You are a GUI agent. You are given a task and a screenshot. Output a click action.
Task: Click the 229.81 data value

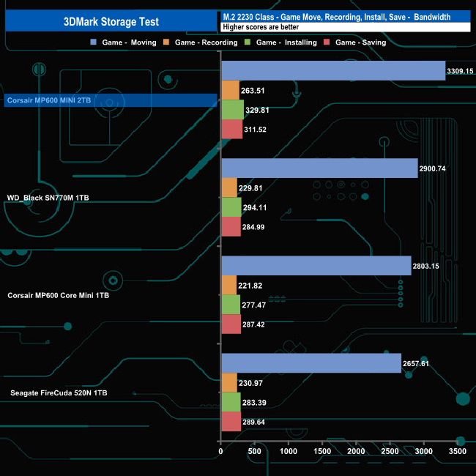(x=250, y=188)
